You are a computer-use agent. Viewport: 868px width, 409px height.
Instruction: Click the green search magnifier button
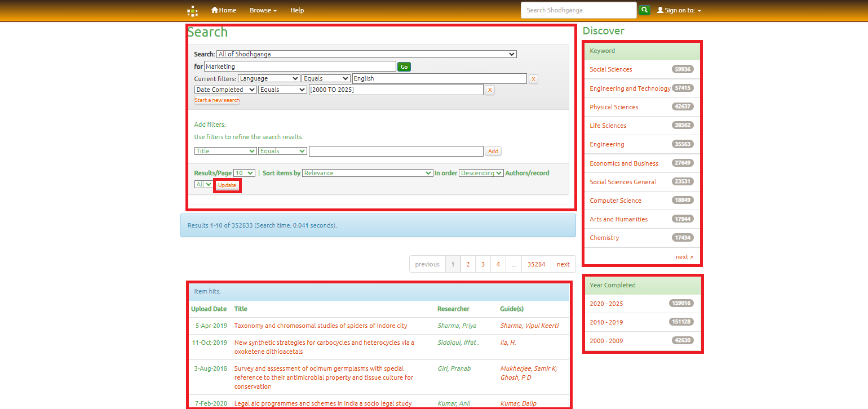(x=644, y=10)
